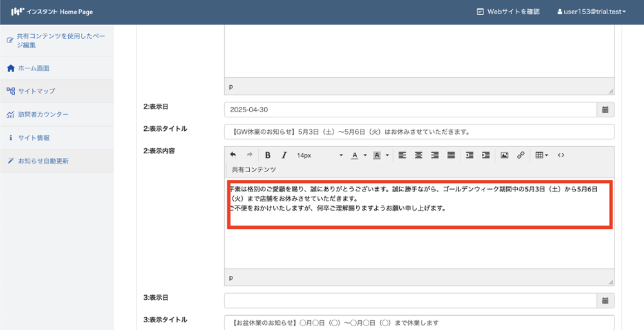Toggle Bold formatting in editor

click(267, 155)
